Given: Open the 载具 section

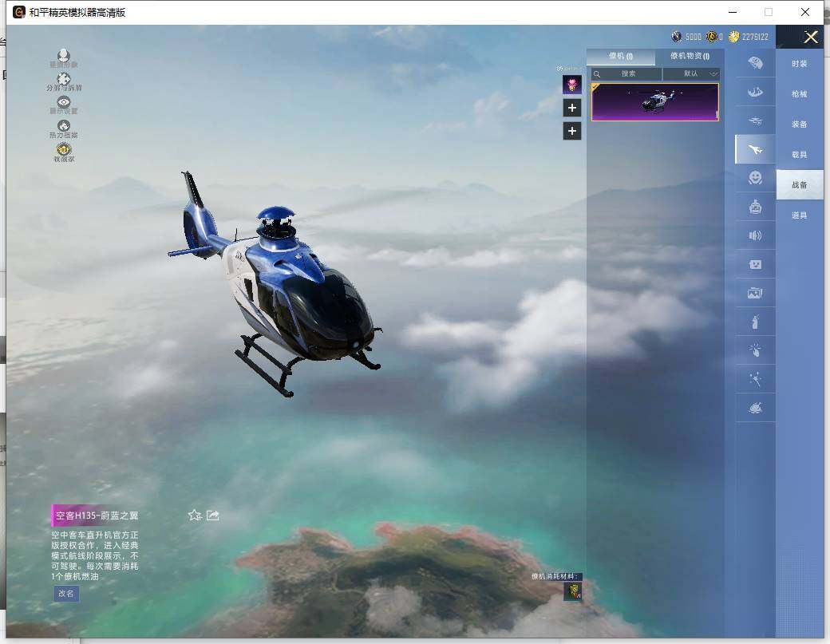Looking at the screenshot, I should click(800, 155).
